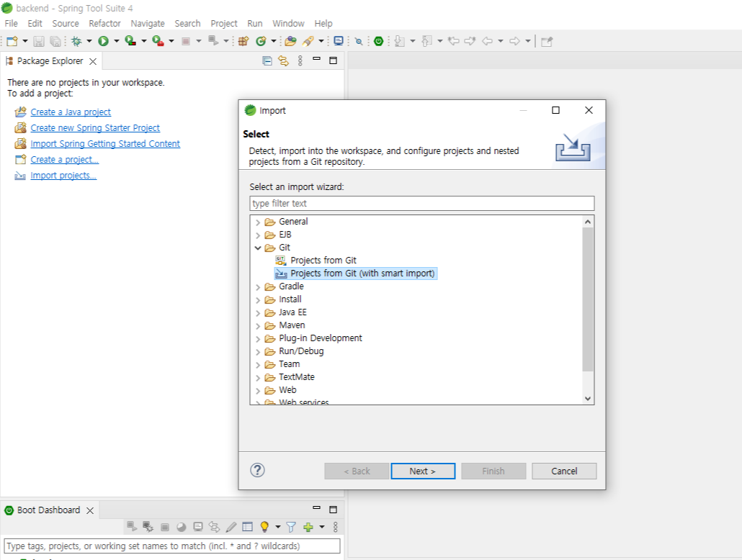This screenshot has height=560, width=742.
Task: Open dropdown next to New Java Class icon
Action: pyautogui.click(x=274, y=41)
